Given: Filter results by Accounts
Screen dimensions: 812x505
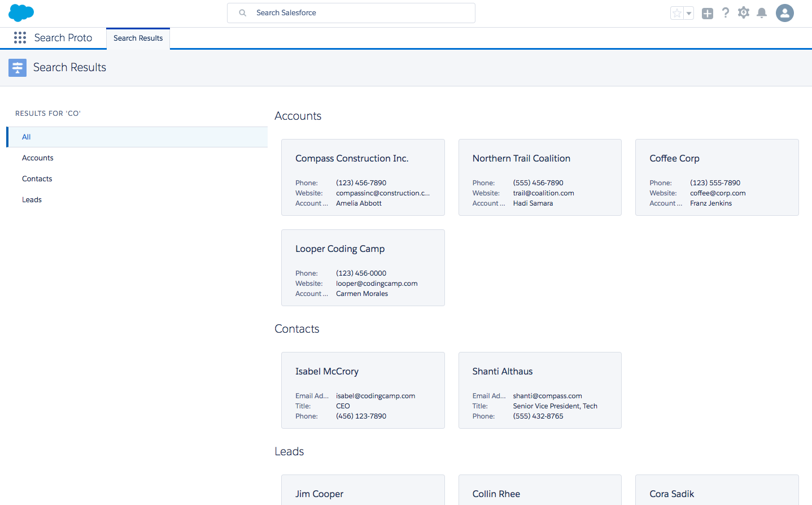Looking at the screenshot, I should [137, 158].
